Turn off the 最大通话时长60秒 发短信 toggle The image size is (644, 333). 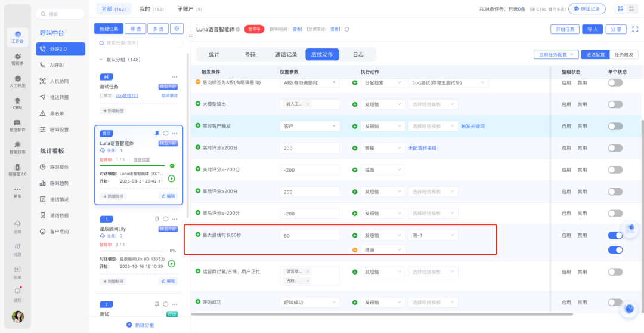click(x=615, y=235)
